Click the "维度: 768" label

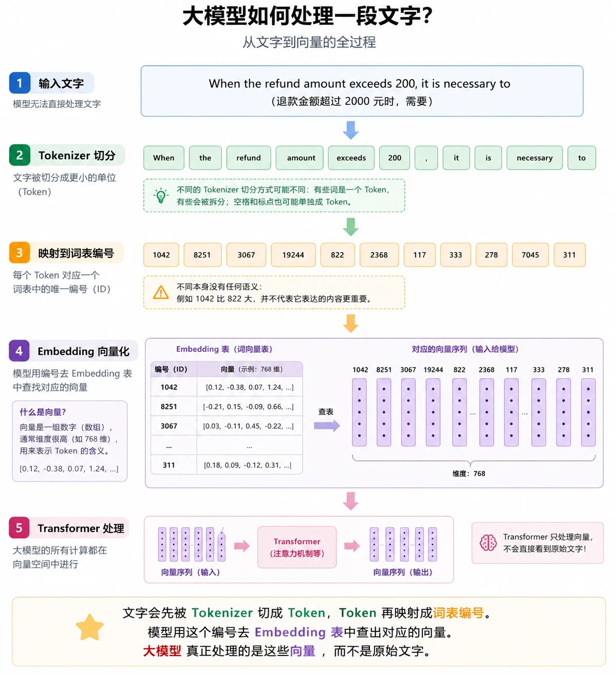coord(469,474)
